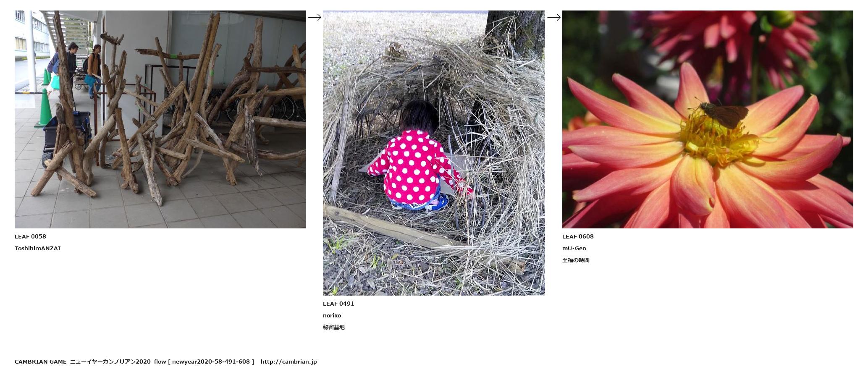The width and height of the screenshot is (868, 372).
Task: Click author name mU・Gen
Action: [574, 248]
